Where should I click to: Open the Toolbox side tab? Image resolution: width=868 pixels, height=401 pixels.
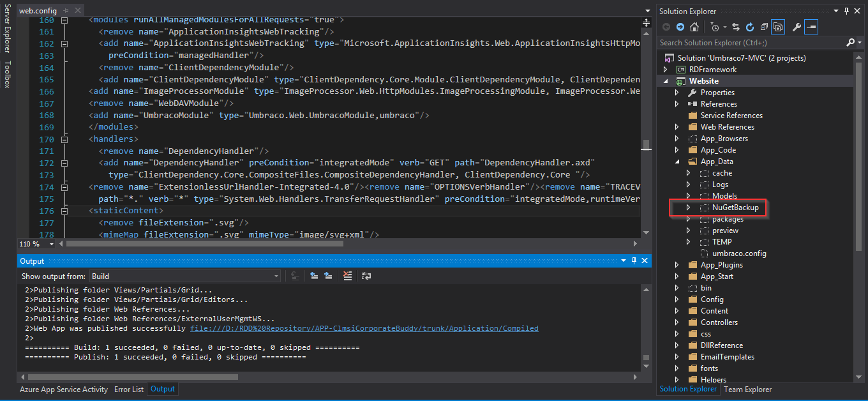pos(7,75)
